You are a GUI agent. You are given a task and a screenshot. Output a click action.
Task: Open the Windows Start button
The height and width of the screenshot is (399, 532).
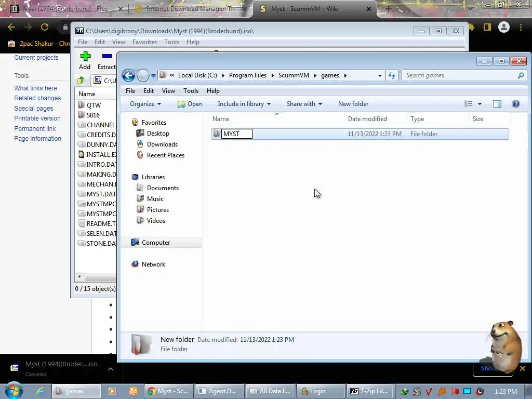point(14,390)
